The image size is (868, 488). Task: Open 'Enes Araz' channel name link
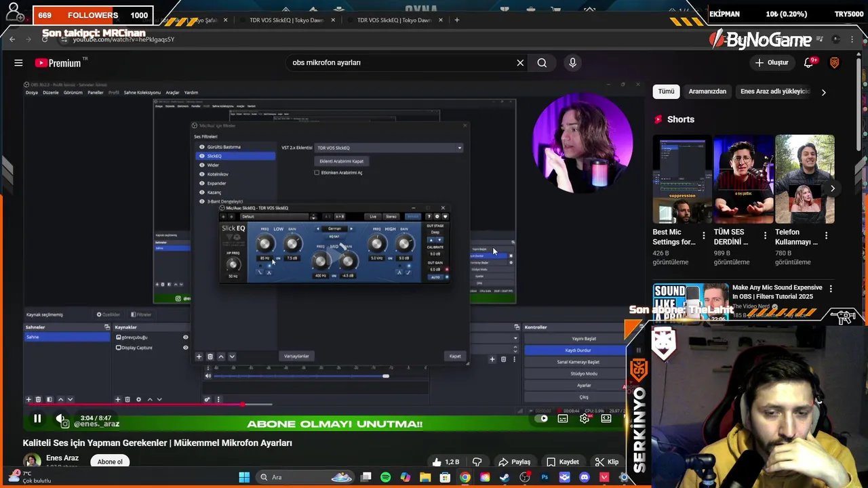[62, 458]
